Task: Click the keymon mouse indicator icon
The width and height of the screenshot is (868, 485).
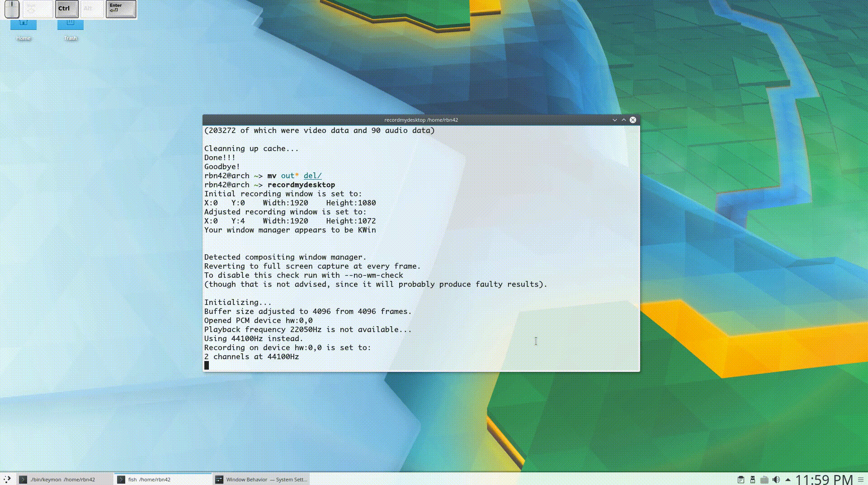Action: coord(12,9)
